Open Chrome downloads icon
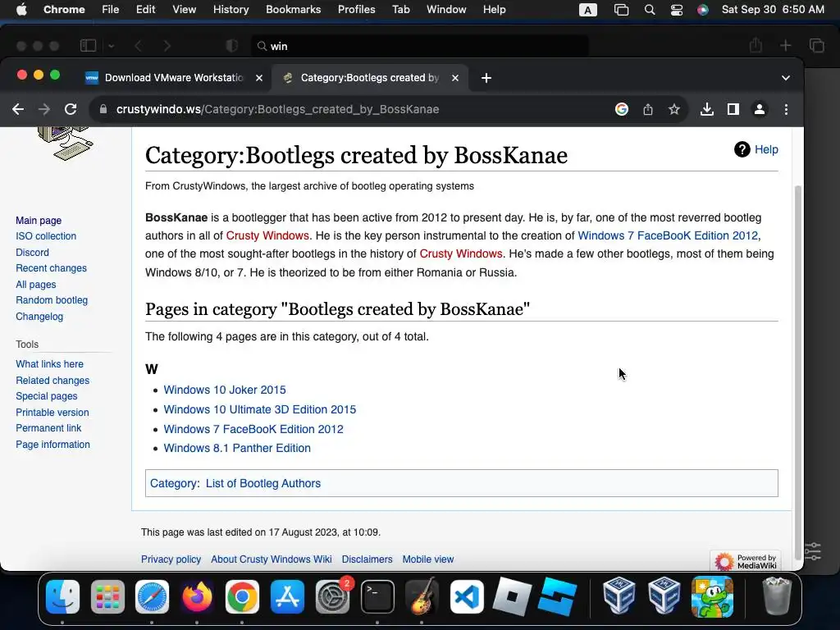This screenshot has height=630, width=840. [706, 109]
